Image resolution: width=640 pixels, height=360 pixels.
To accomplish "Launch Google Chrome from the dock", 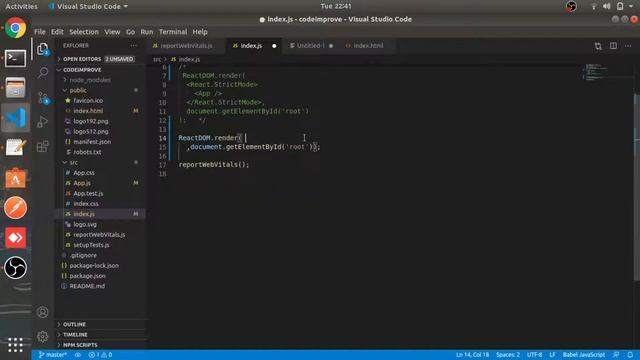I will pos(16,28).
